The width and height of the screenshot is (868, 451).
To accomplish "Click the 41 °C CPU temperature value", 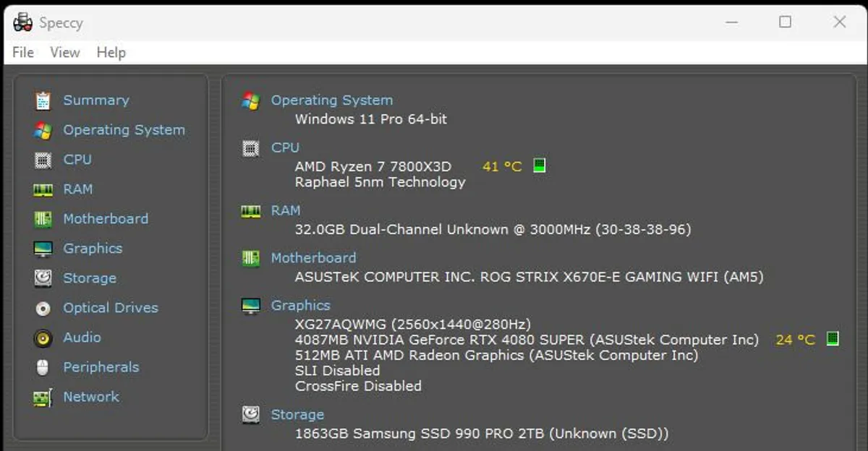I will 502,166.
